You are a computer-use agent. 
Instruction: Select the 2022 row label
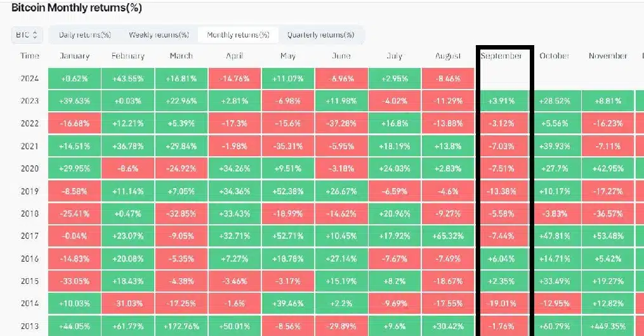click(30, 123)
